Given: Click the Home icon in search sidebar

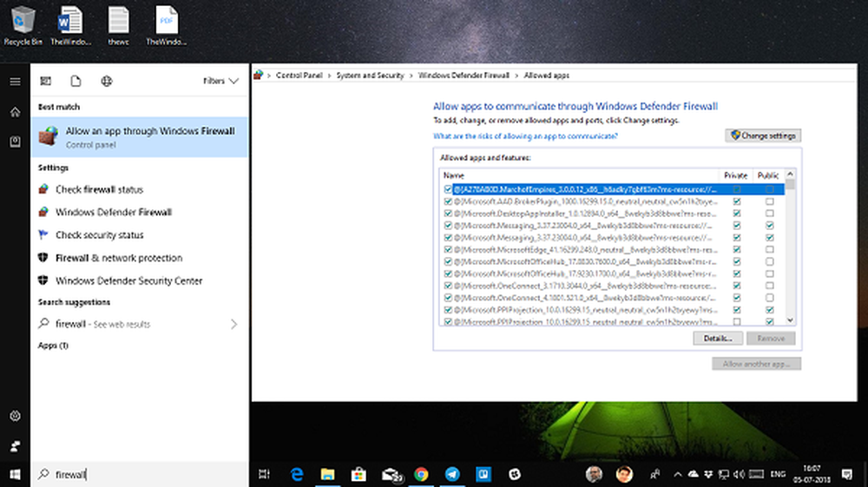Looking at the screenshot, I should pos(15,112).
